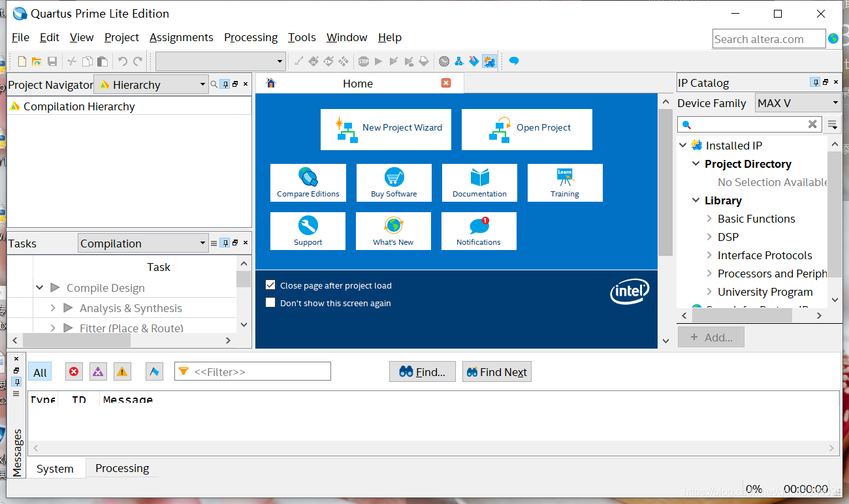849x504 pixels.
Task: Open the Device Family MAX V dropdown
Action: [x=798, y=103]
